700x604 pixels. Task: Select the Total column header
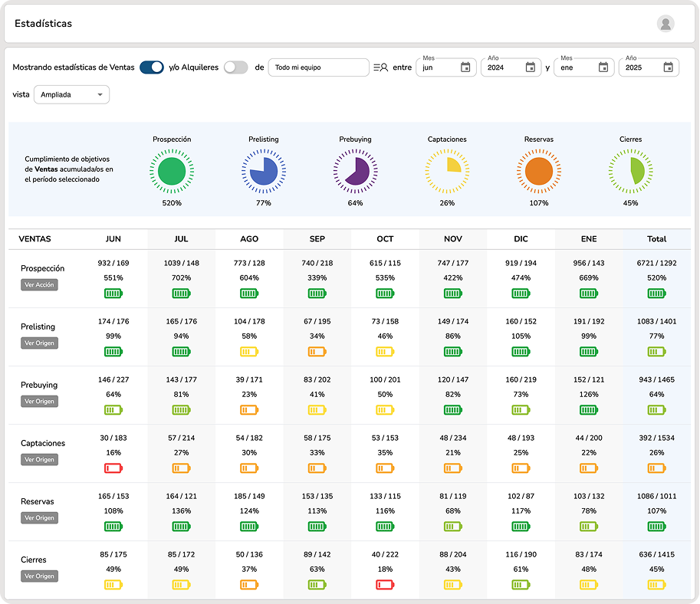(x=656, y=239)
